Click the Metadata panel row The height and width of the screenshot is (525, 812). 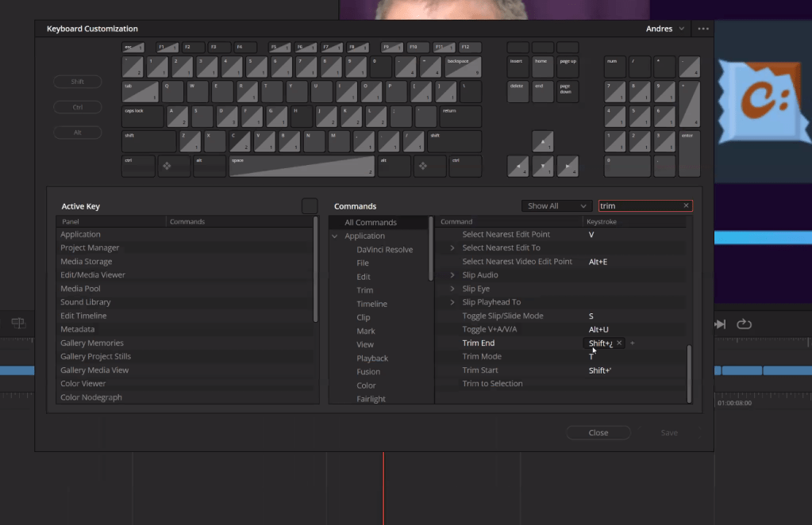click(185, 329)
